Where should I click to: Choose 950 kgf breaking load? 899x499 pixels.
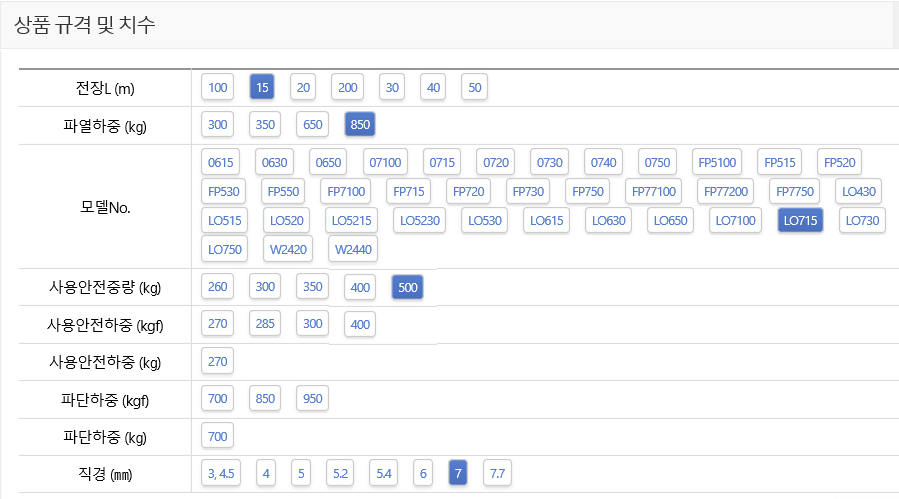[313, 399]
